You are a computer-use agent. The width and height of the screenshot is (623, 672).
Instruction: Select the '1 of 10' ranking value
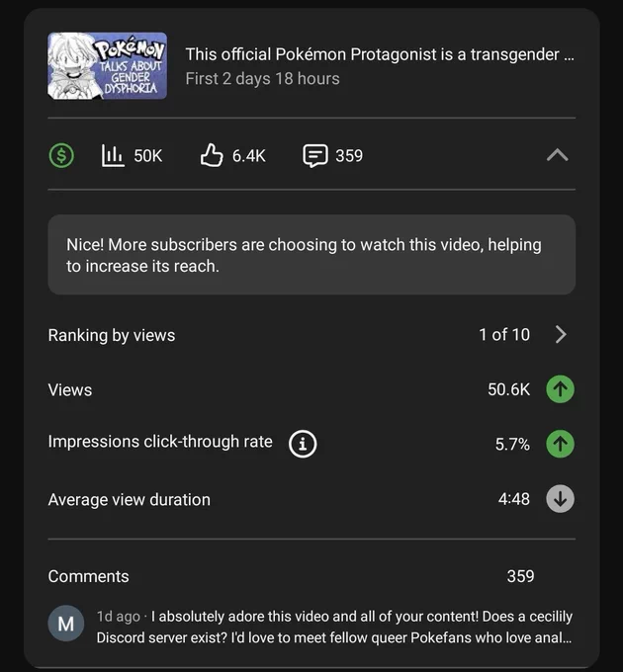tap(504, 334)
